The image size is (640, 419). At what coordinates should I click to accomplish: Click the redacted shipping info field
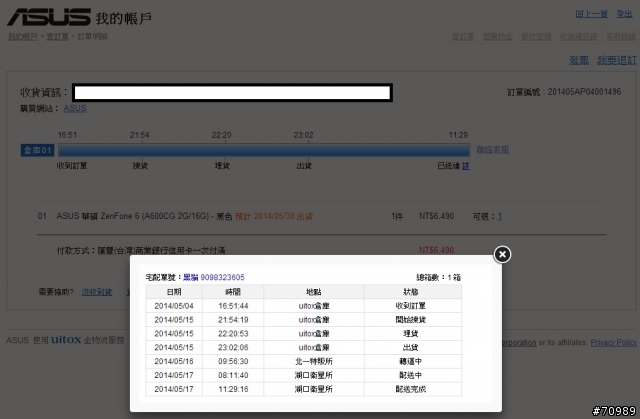232,93
